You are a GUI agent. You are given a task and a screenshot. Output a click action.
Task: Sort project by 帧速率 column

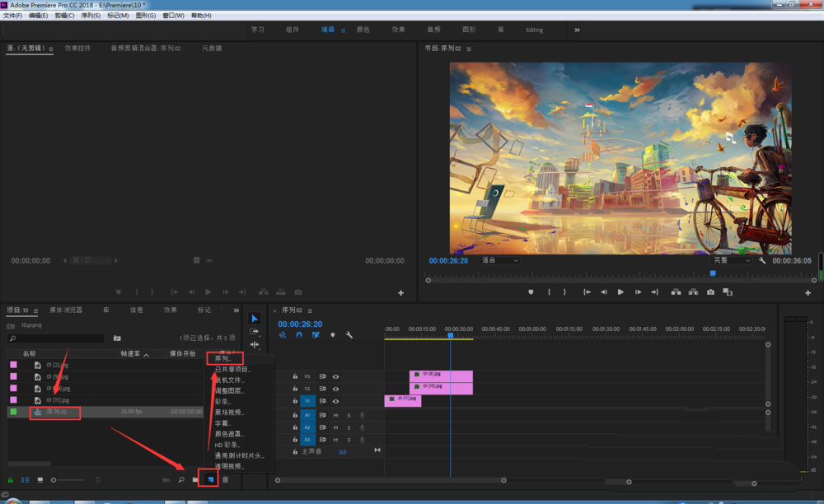[x=130, y=354]
